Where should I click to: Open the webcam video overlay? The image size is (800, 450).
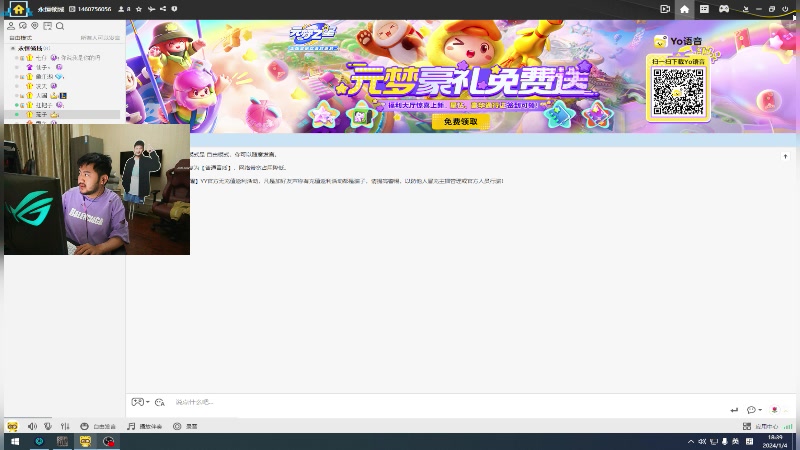tap(97, 189)
